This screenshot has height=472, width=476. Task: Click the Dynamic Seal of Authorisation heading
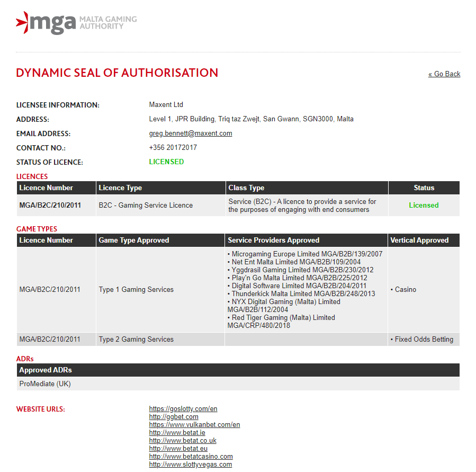tap(117, 73)
